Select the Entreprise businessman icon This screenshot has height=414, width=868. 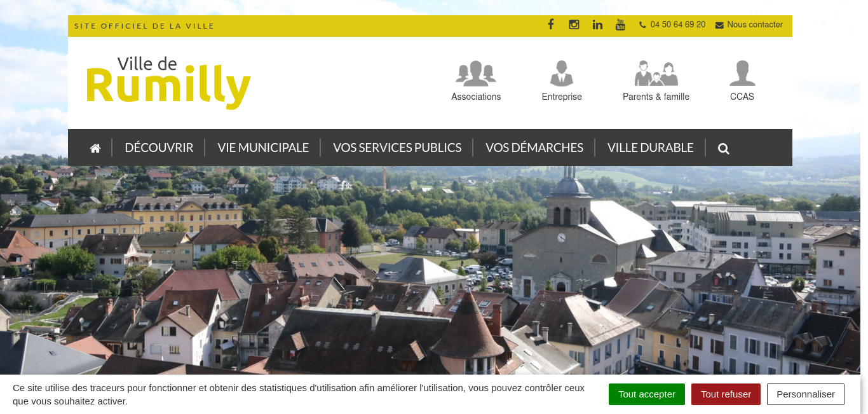click(x=562, y=74)
